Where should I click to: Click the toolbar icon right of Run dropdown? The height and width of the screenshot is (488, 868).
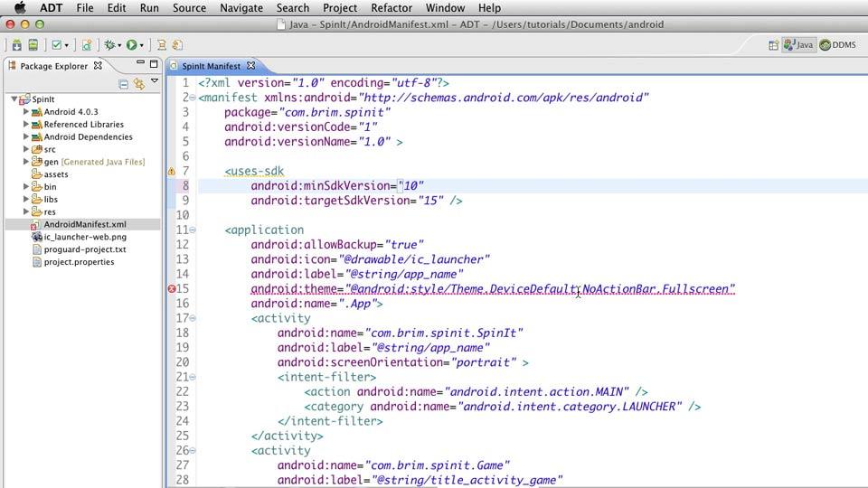click(162, 45)
